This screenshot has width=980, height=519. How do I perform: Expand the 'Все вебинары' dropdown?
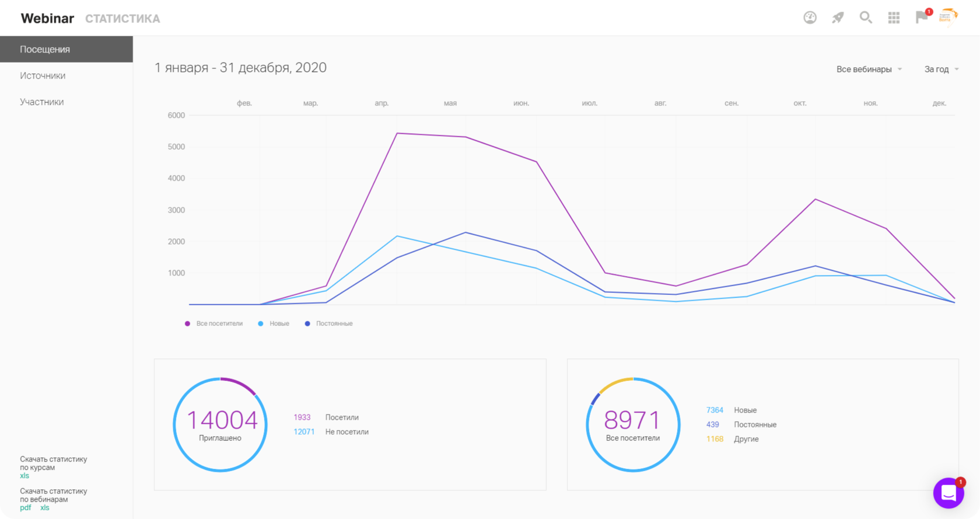tap(869, 69)
